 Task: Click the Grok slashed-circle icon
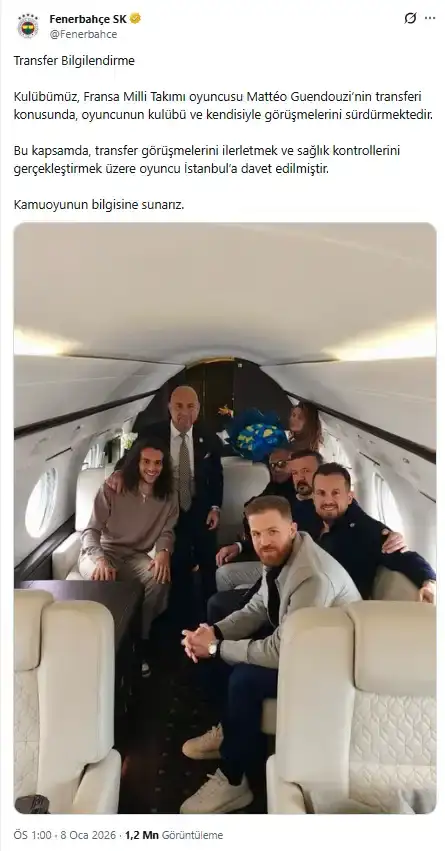[410, 18]
